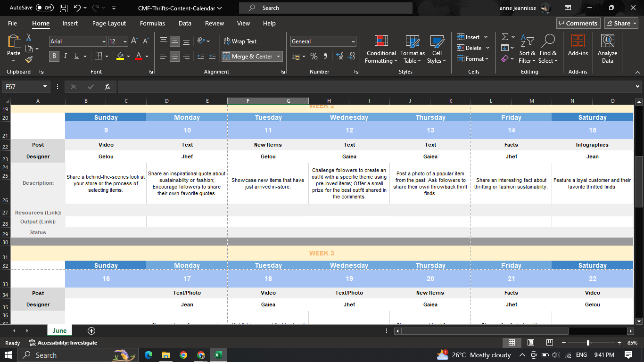Click the formula bar input field

[x=376, y=87]
